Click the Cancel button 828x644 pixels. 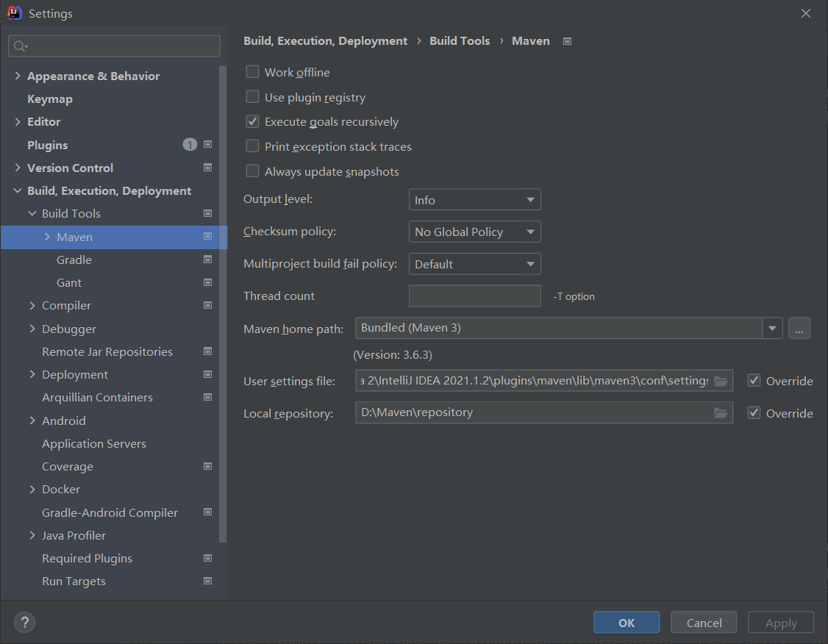[x=704, y=623]
